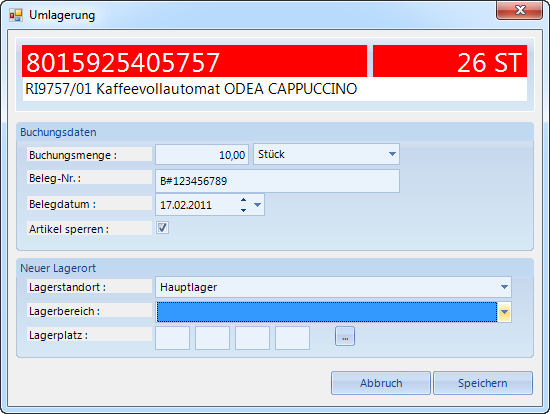Image resolution: width=550 pixels, height=414 pixels.
Task: Click the third Lagerplatz segment box
Action: [x=253, y=338]
